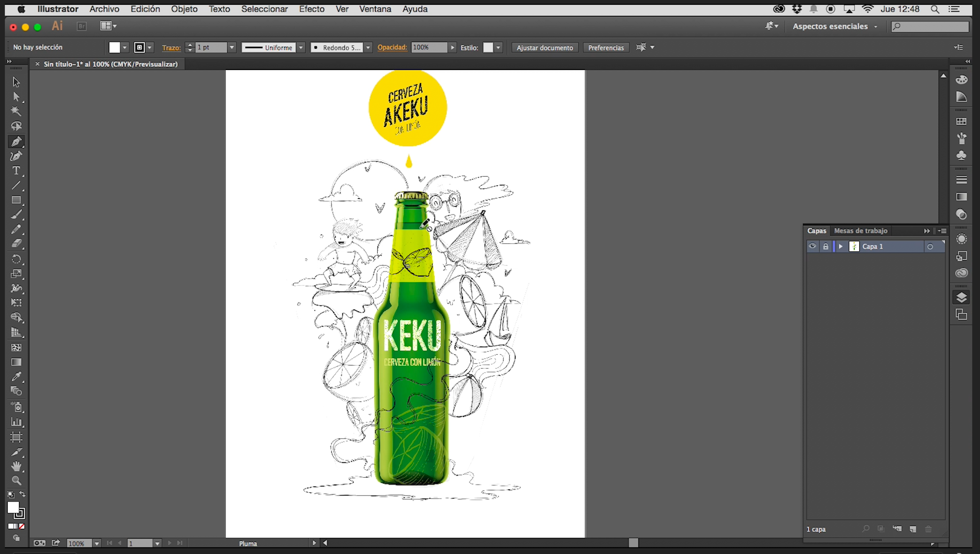
Task: Swap fill and stroke colors
Action: click(23, 494)
